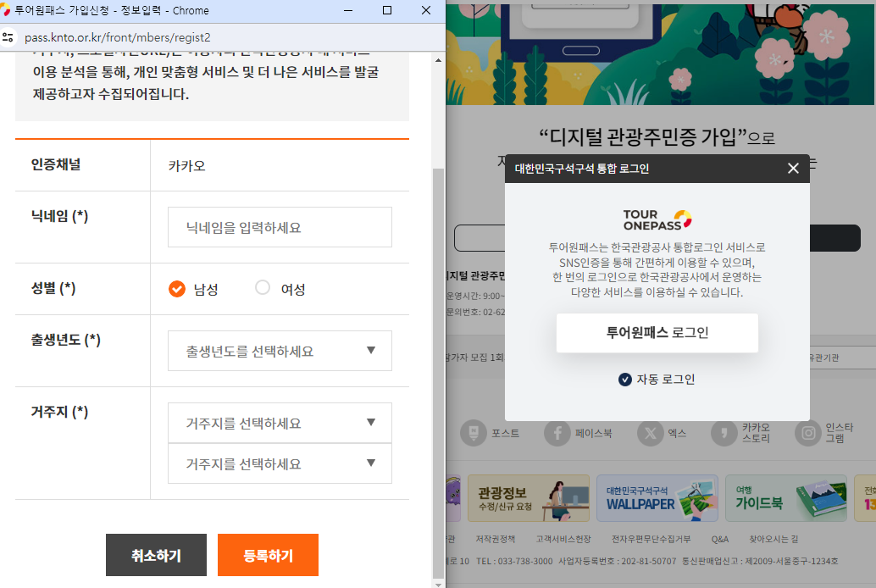Image resolution: width=876 pixels, height=588 pixels.
Task: Click the 투어원패스 로그인 button
Action: pos(657,333)
